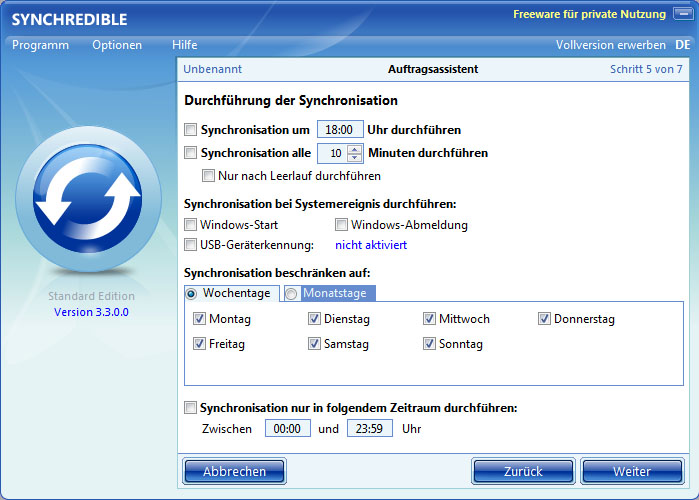Screen dimensions: 699x500
Task: Decrease minutes interval with down arrow
Action: 354,157
